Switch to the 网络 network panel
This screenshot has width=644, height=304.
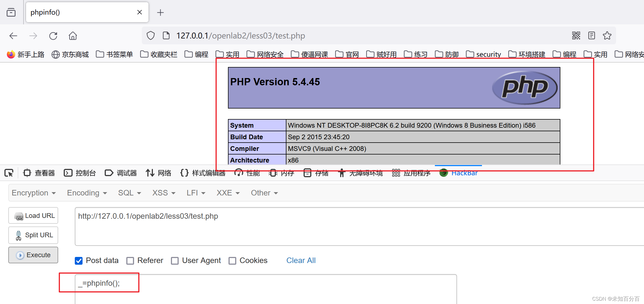158,173
